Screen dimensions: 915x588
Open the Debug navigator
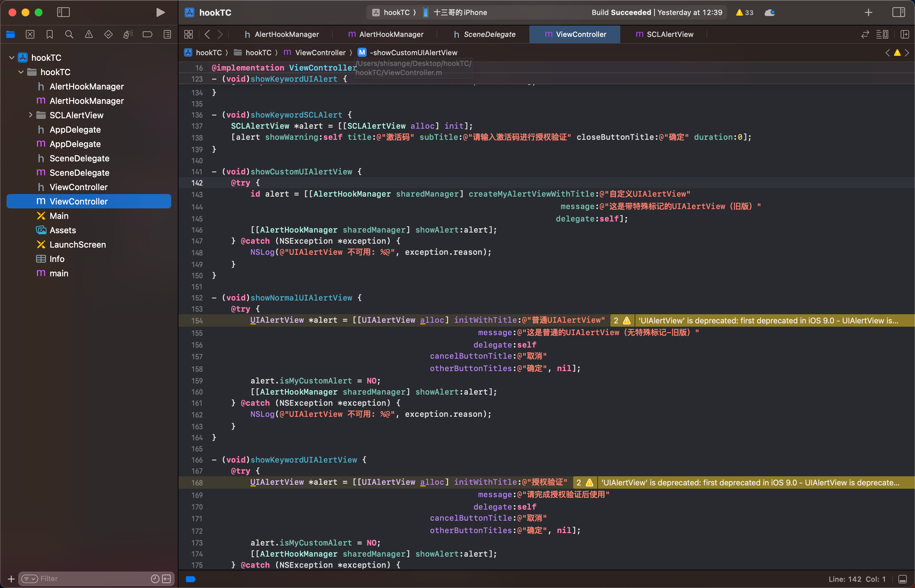[x=128, y=34]
